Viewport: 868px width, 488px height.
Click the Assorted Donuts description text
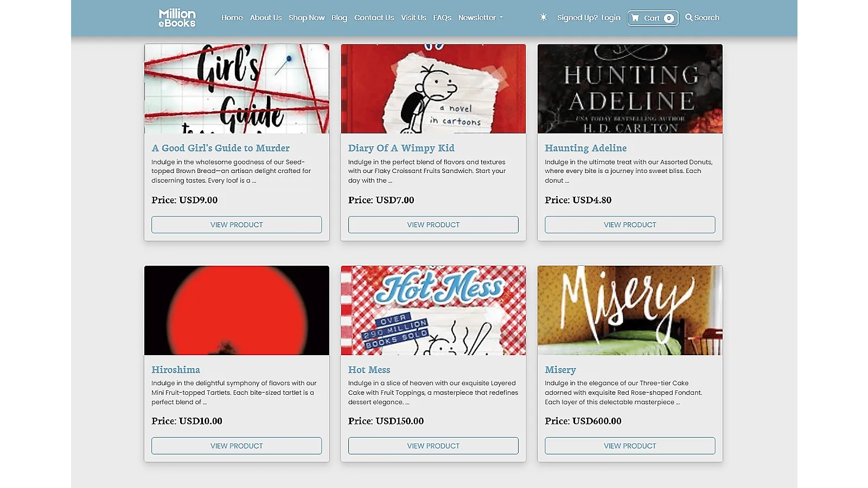(x=629, y=171)
